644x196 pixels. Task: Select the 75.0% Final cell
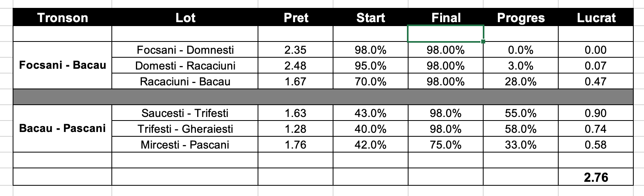coord(446,145)
